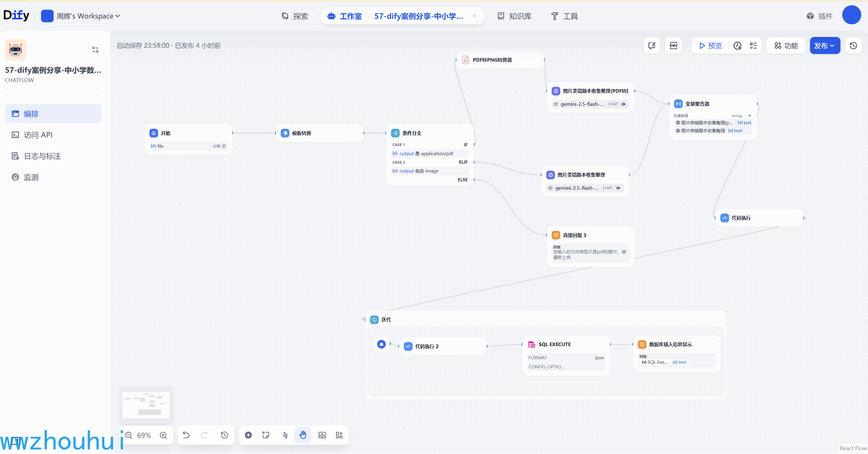Add a note with the note icon
Image resolution: width=868 pixels, height=454 pixels.
click(x=265, y=435)
